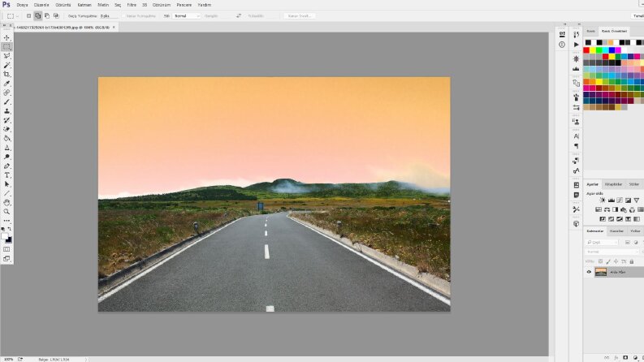Select the Pen tool
This screenshot has height=362, width=644.
(x=6, y=166)
